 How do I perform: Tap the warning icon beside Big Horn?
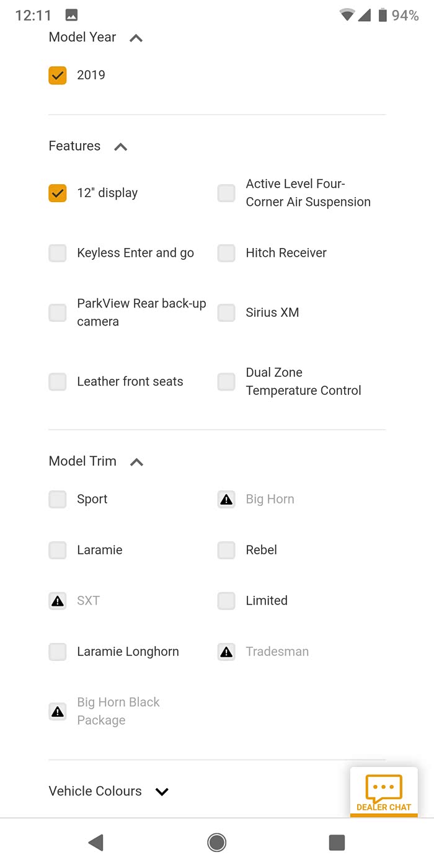click(x=226, y=500)
